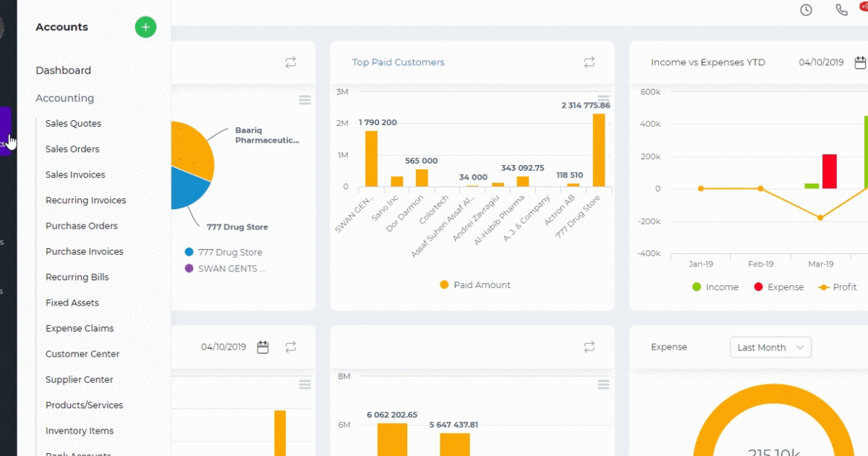Click the Expense card label
Screen dimensions: 868x456
(669, 347)
